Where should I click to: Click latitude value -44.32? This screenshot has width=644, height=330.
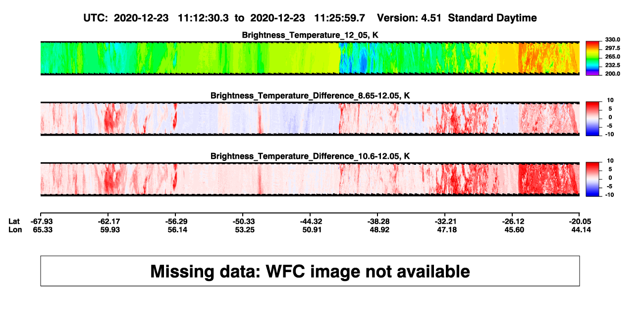[310, 221]
